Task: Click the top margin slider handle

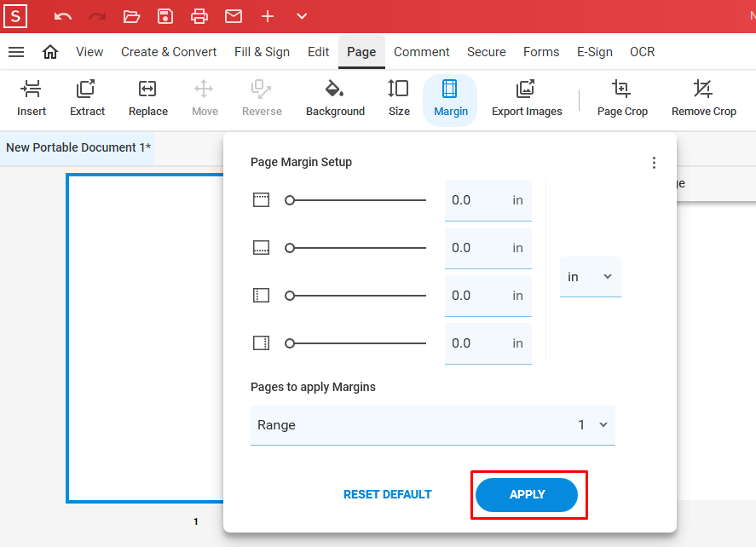Action: point(290,200)
